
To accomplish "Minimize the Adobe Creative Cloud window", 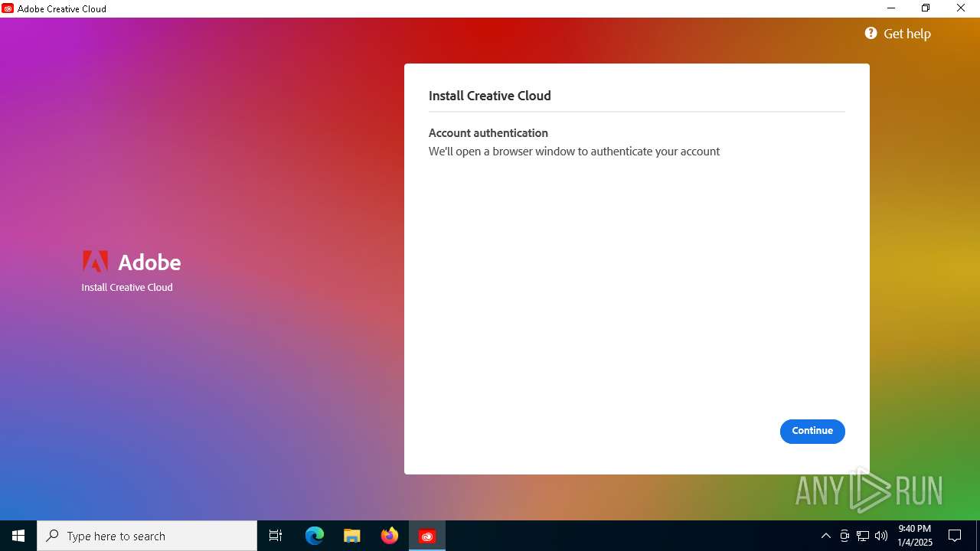I will point(891,8).
